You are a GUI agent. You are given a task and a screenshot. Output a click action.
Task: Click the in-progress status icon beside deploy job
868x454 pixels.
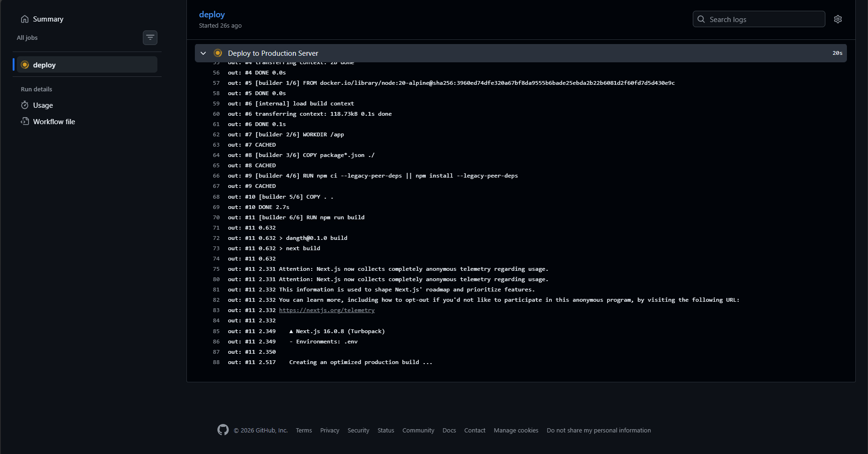point(25,65)
